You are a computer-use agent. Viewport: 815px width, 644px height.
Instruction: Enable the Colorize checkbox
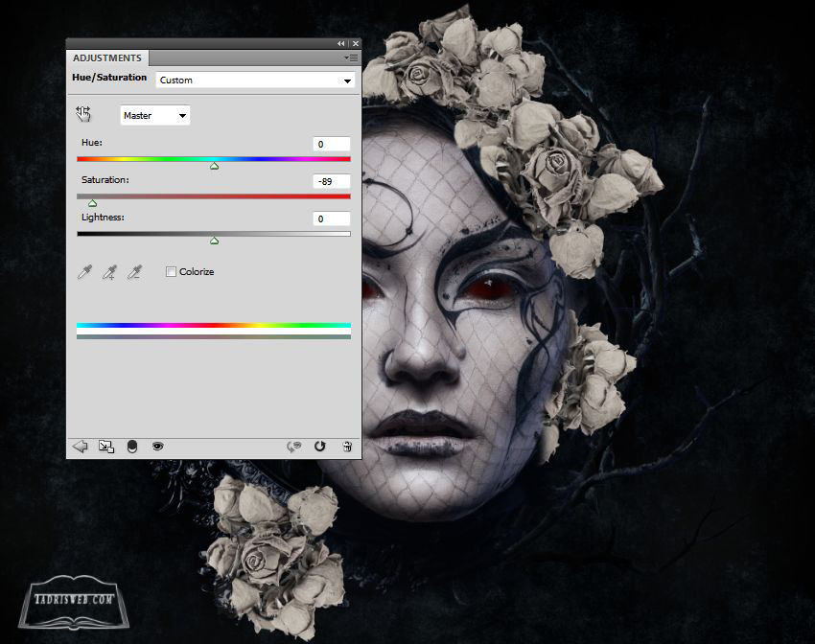[172, 272]
